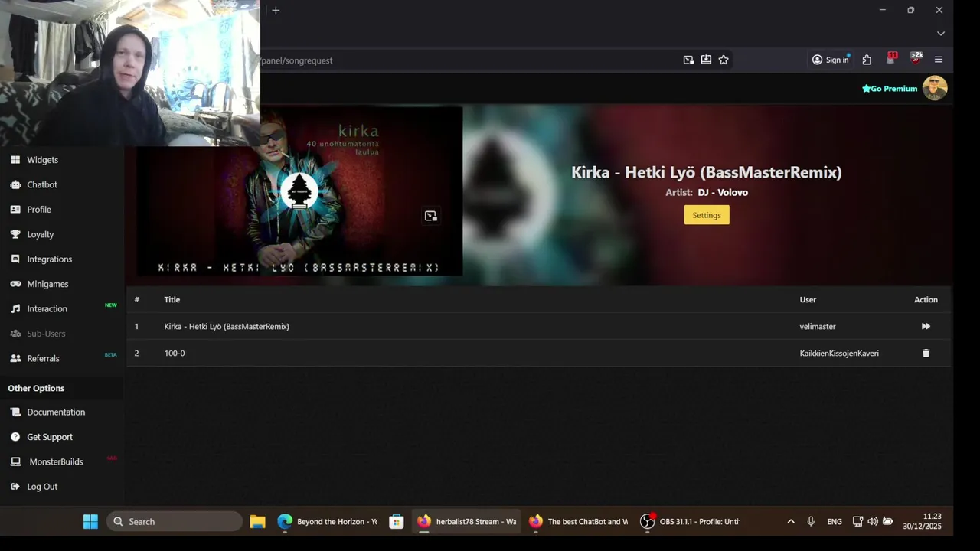This screenshot has width=980, height=551.
Task: Open the Widgets sidebar section
Action: (42, 160)
